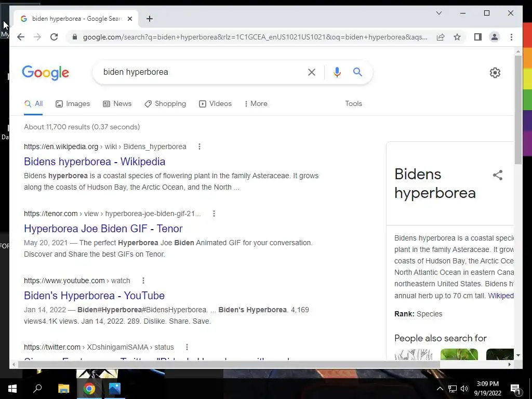The width and height of the screenshot is (532, 399).
Task: Select the All results tab
Action: tap(33, 103)
